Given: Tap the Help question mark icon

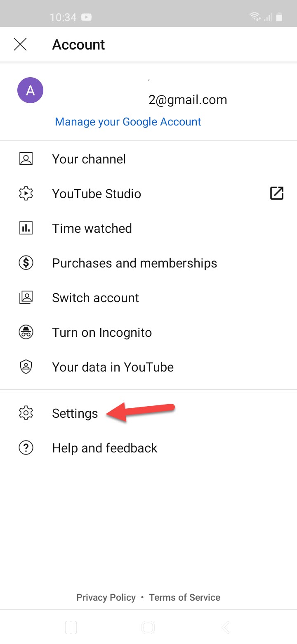Looking at the screenshot, I should (26, 448).
